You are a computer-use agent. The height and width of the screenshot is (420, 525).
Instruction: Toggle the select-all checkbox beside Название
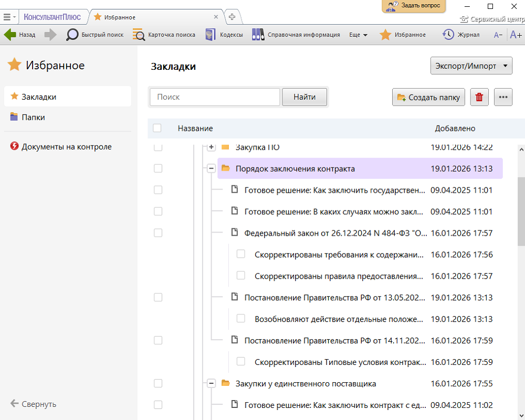point(157,128)
